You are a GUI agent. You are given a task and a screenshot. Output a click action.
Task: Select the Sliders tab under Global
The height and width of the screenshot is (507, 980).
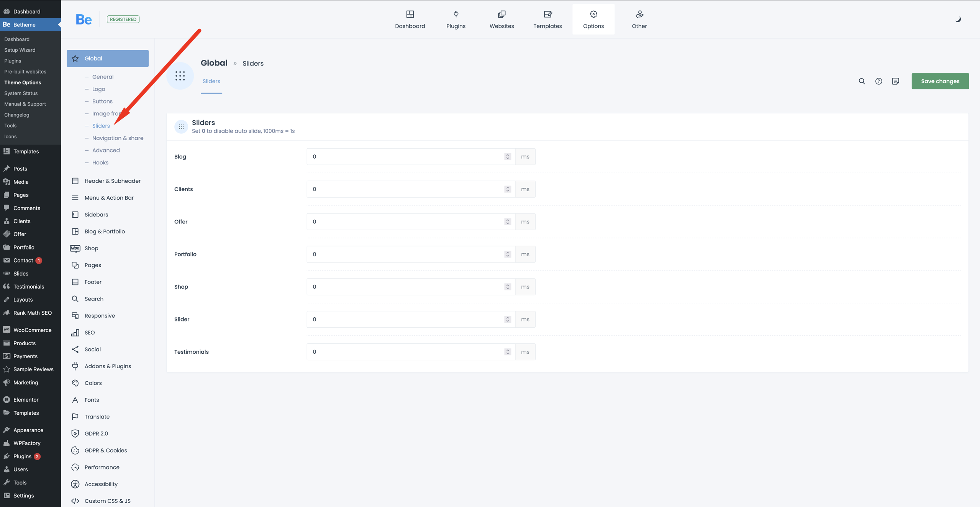(x=211, y=81)
